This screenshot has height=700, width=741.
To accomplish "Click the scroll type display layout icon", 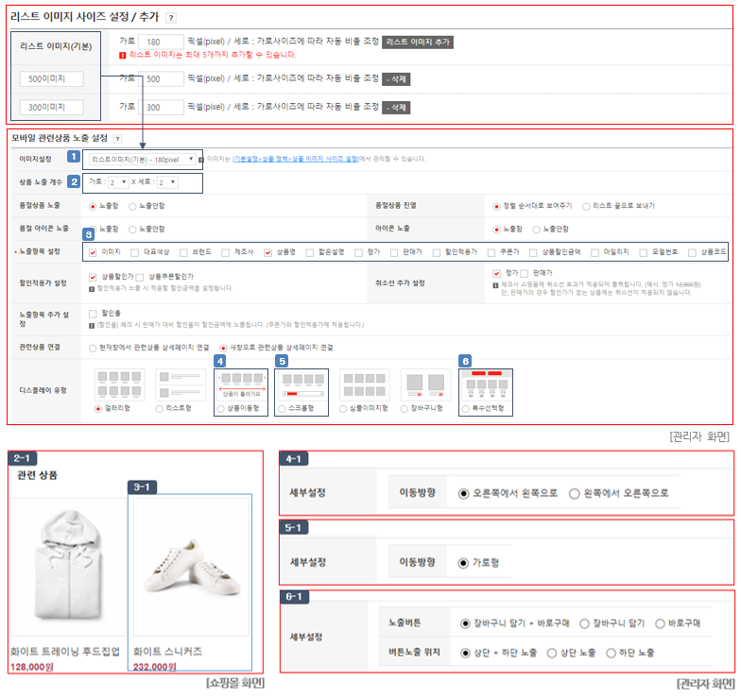I will (302, 384).
